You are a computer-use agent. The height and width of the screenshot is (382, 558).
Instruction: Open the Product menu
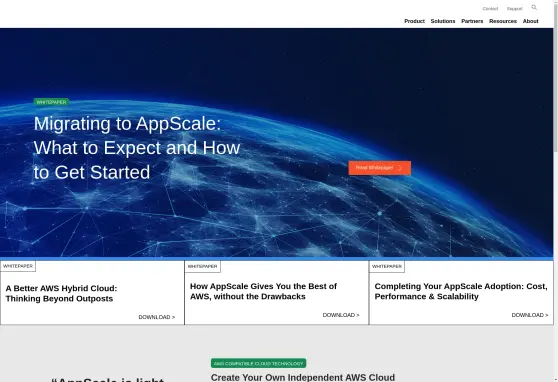(x=414, y=21)
